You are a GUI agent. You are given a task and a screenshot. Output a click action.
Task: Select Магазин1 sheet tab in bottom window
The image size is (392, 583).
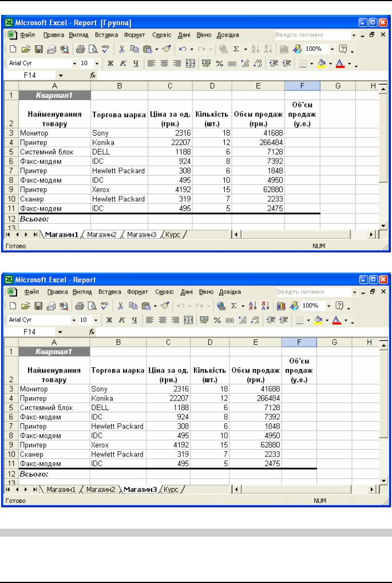point(61,490)
